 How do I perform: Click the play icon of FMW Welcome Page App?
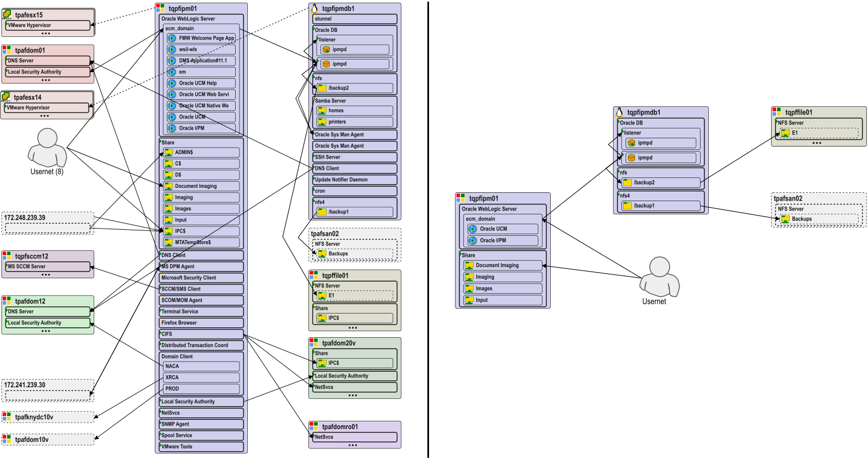(172, 38)
